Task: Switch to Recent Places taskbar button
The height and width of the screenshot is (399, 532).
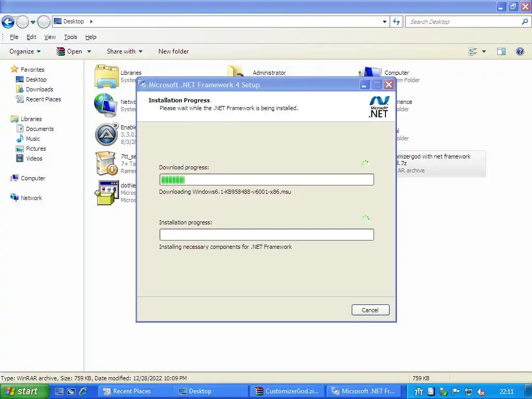Action: tap(135, 391)
